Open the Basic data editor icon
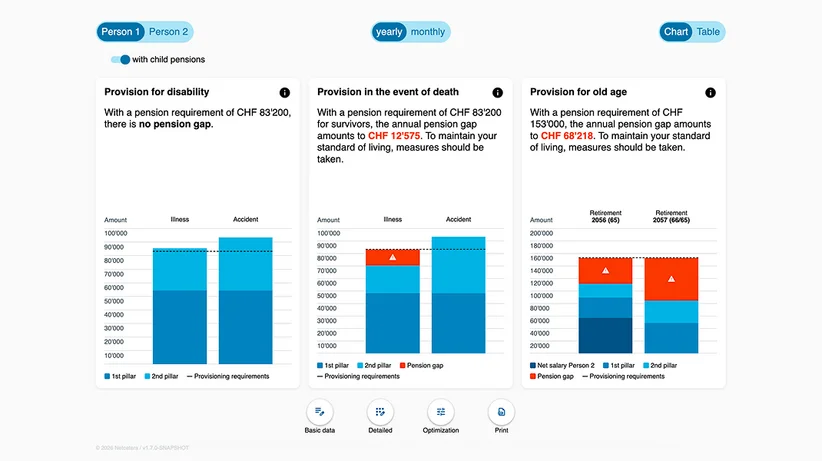Image resolution: width=822 pixels, height=461 pixels. [320, 412]
